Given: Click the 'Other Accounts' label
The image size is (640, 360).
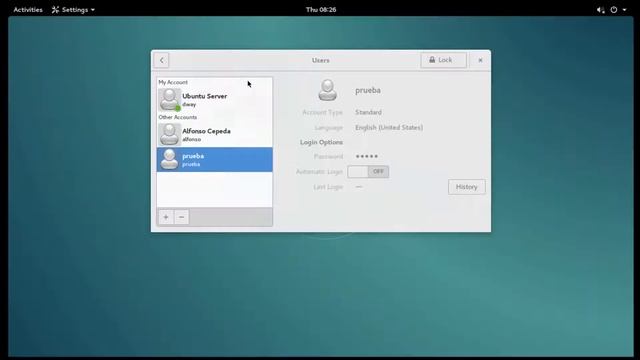Looking at the screenshot, I should point(178,117).
